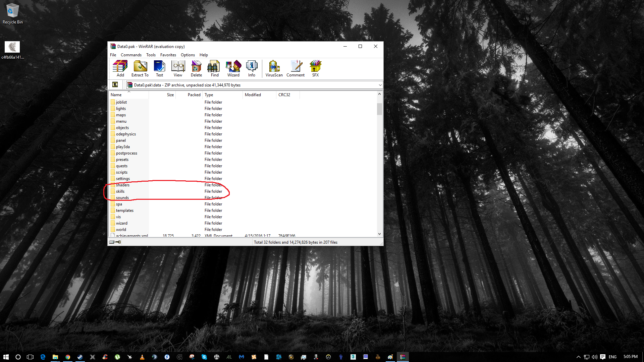This screenshot has width=644, height=362.
Task: Click the SFX toolbar icon
Action: tap(315, 68)
